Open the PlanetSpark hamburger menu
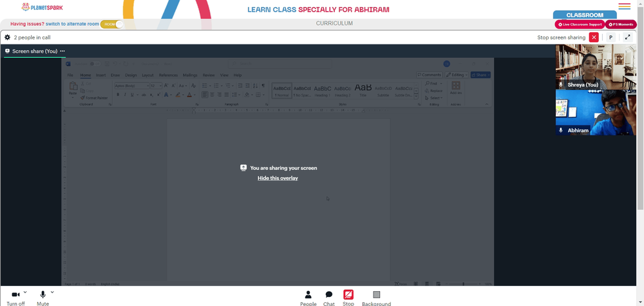 pos(624,6)
